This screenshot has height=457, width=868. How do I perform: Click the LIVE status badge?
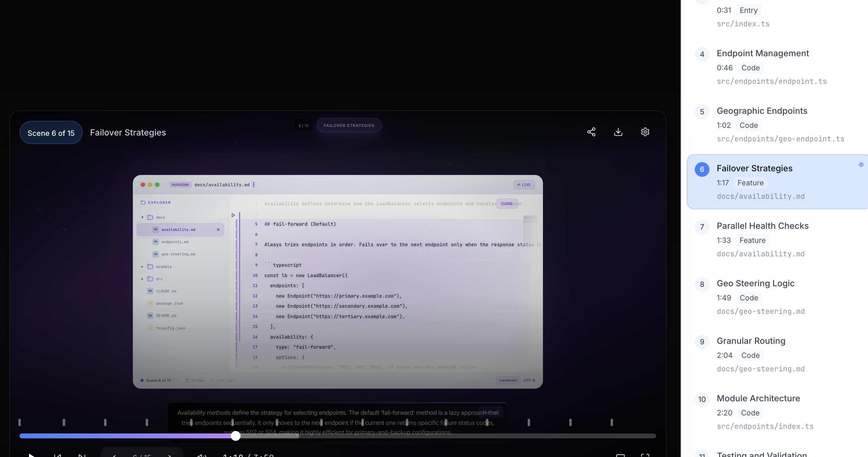click(524, 184)
